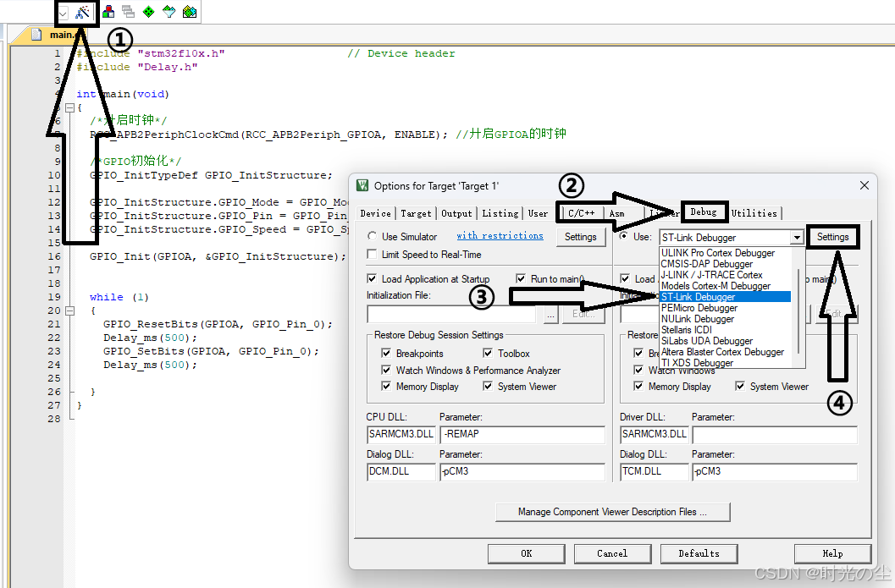The width and height of the screenshot is (895, 588).
Task: Click the Driver DLL empty Parameter field
Action: (x=775, y=434)
